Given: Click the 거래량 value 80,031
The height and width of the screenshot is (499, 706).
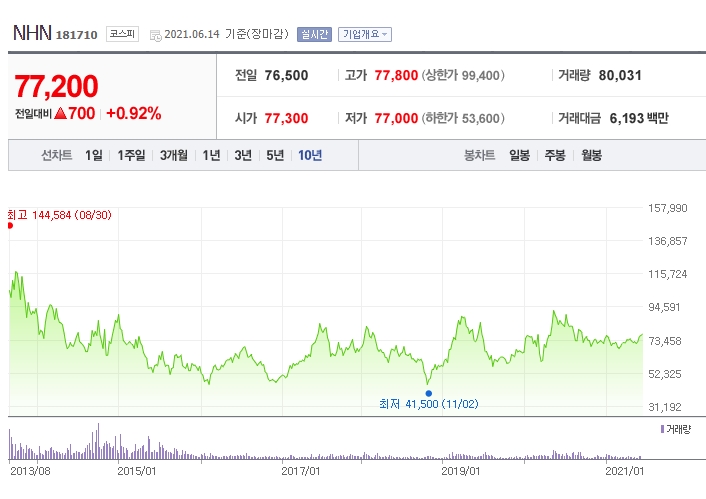Looking at the screenshot, I should [620, 75].
